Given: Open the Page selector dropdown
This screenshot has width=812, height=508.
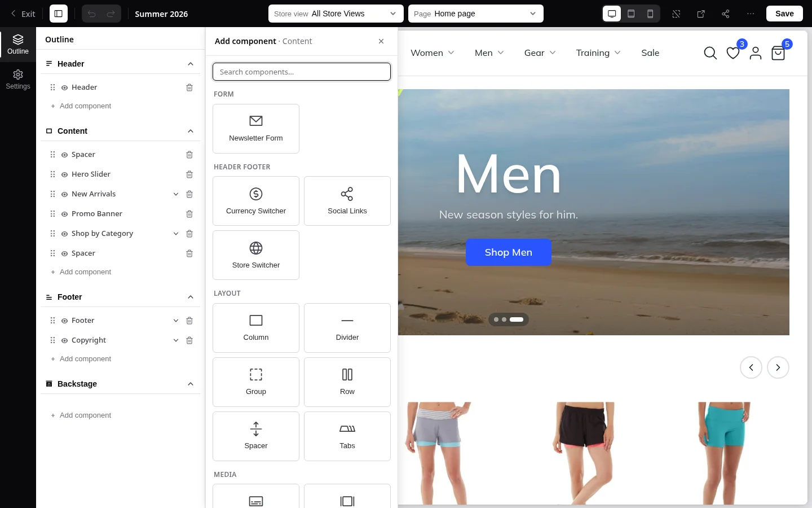Looking at the screenshot, I should (x=476, y=14).
